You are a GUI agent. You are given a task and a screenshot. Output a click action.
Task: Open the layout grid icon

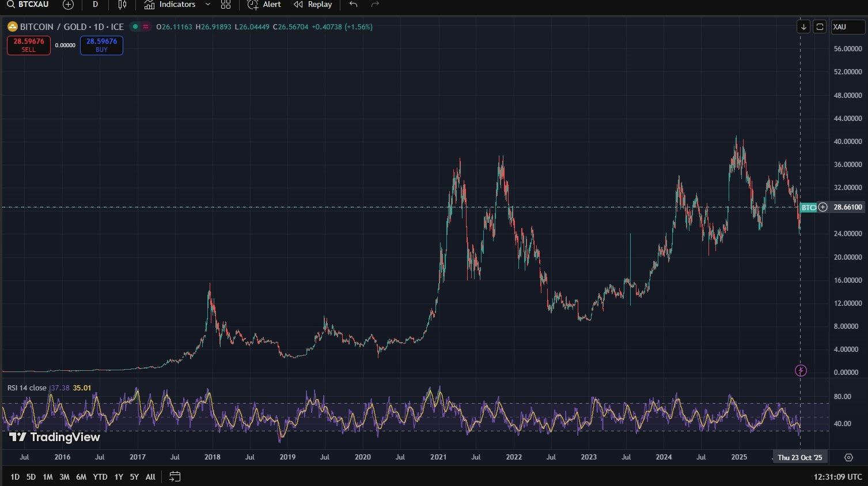(226, 5)
